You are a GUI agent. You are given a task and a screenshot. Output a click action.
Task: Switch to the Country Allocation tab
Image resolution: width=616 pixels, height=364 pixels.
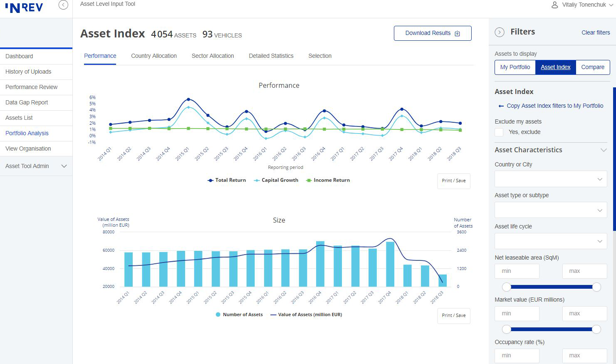coord(153,56)
